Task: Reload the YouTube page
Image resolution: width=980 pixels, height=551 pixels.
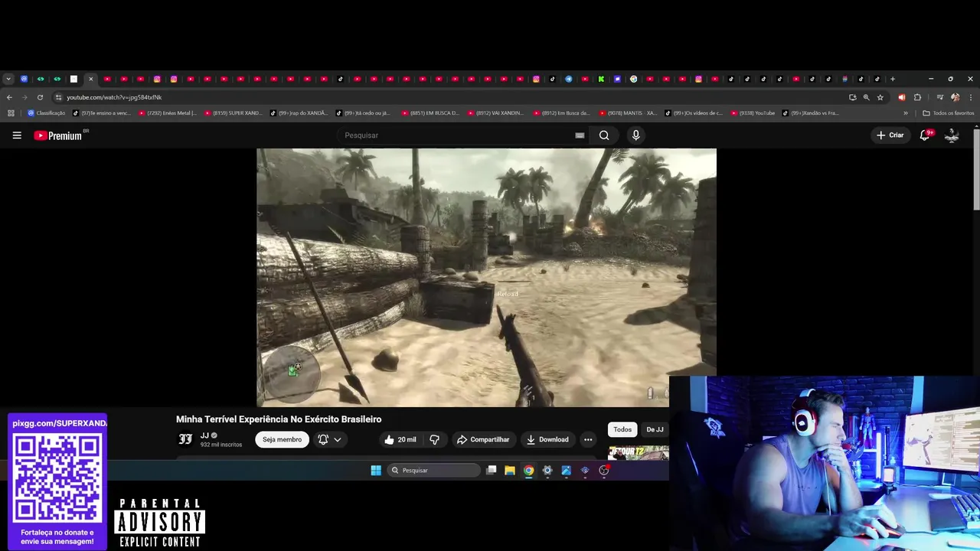Action: 40,97
